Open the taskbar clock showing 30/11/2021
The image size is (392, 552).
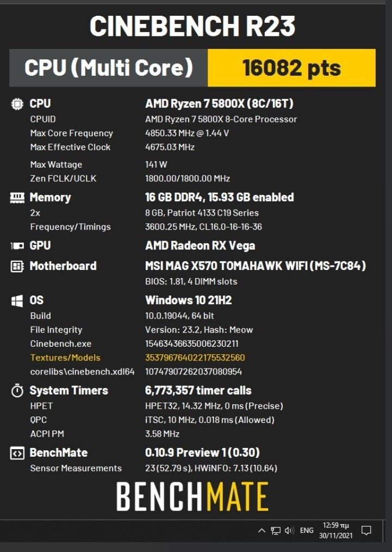tap(336, 531)
